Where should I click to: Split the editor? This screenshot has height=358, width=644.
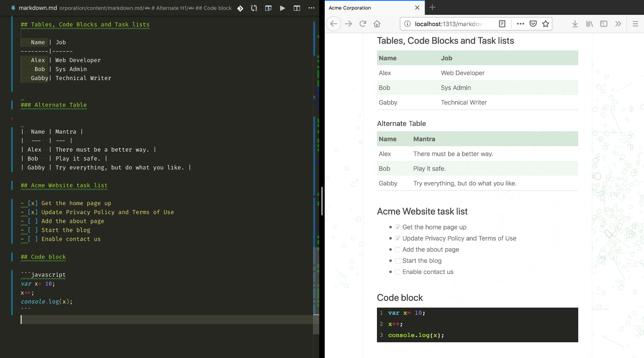(296, 8)
